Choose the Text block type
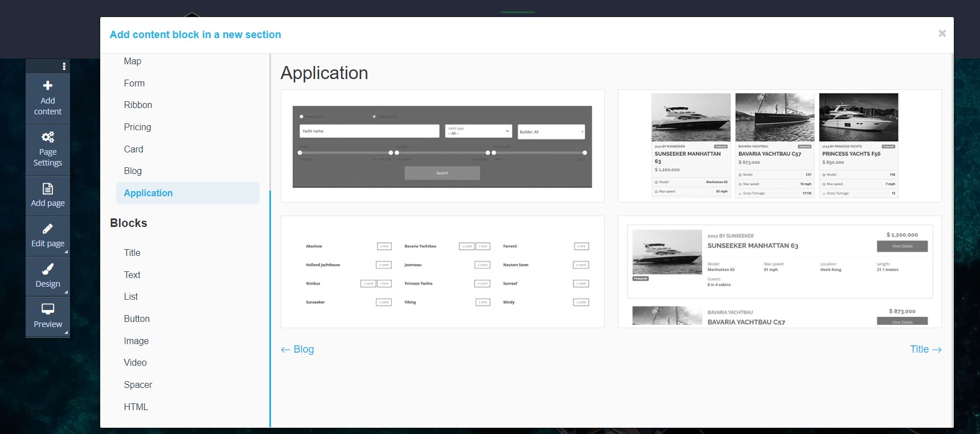 (132, 275)
